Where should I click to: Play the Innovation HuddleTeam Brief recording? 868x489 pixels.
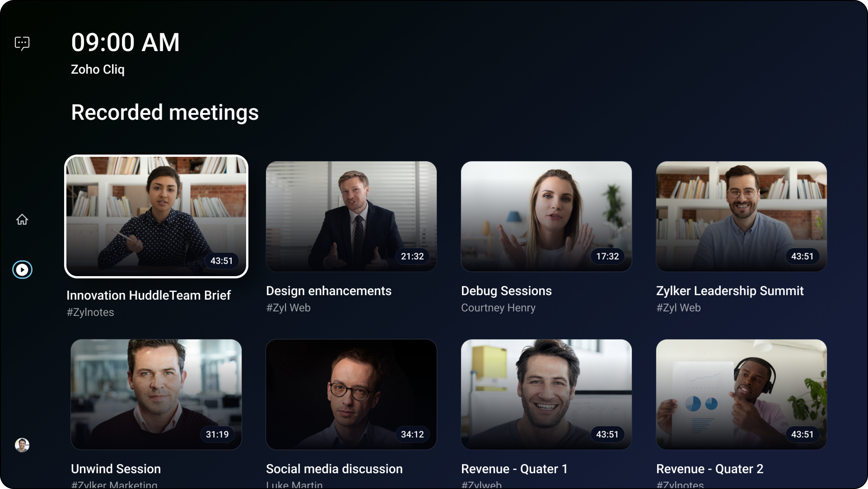tap(156, 216)
